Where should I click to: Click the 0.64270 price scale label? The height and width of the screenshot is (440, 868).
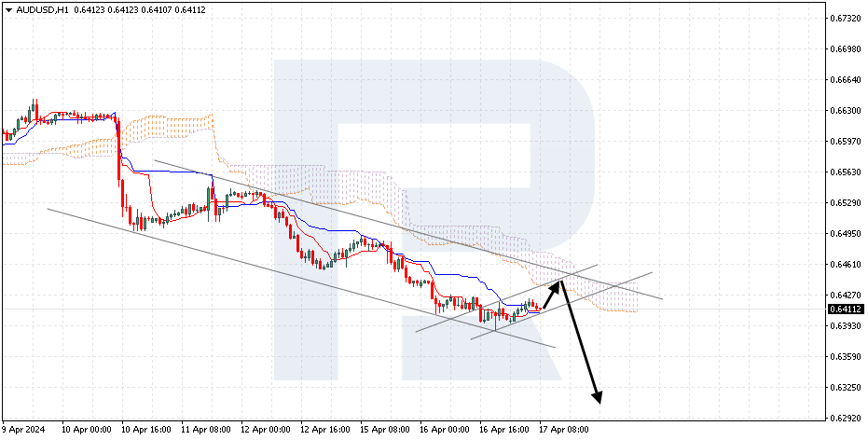click(844, 295)
